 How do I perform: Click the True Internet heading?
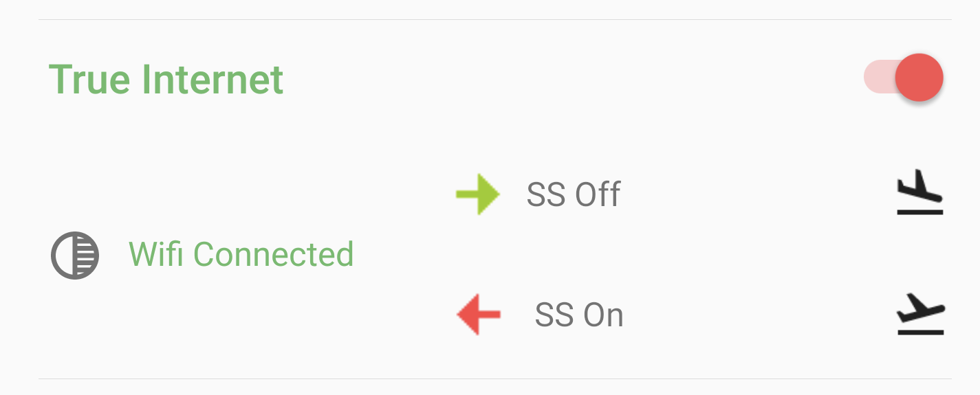point(166,79)
